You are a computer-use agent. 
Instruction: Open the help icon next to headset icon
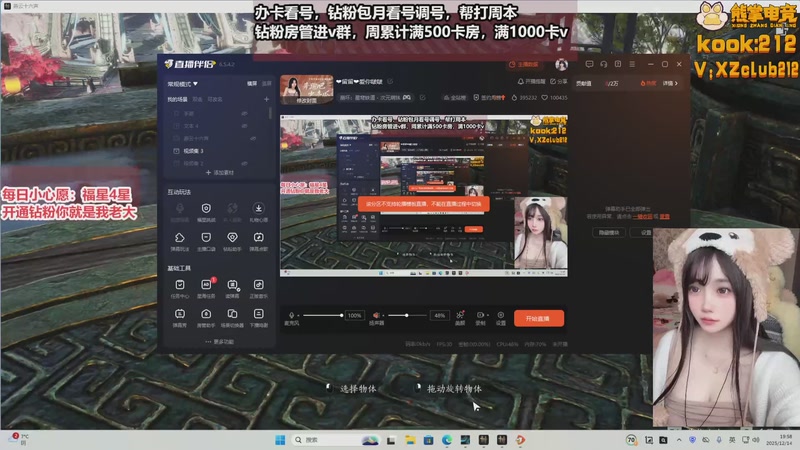pyautogui.click(x=618, y=64)
